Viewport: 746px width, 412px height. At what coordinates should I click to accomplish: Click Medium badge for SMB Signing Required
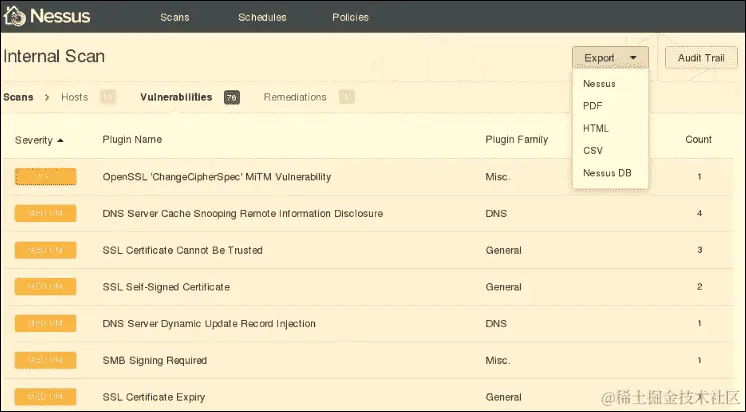(x=45, y=360)
